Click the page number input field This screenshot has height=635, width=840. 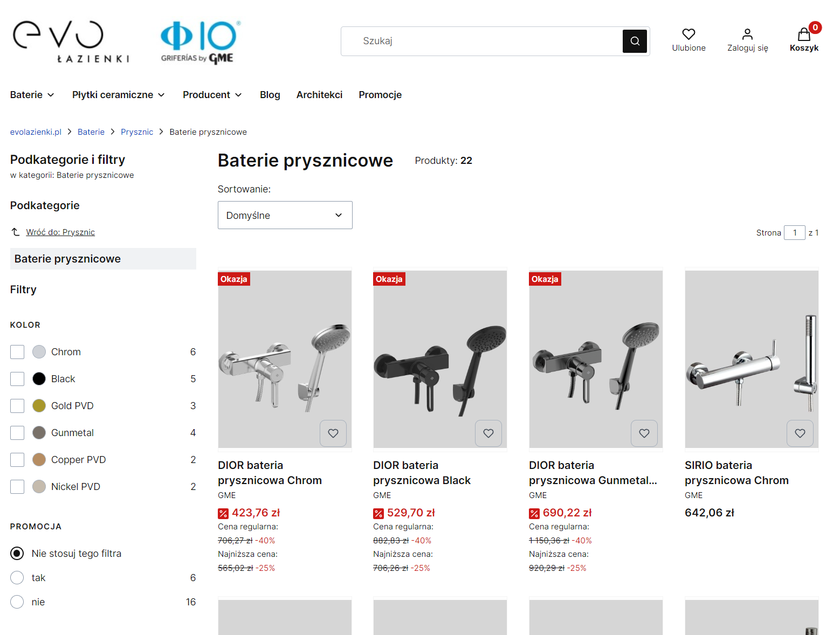pyautogui.click(x=795, y=232)
